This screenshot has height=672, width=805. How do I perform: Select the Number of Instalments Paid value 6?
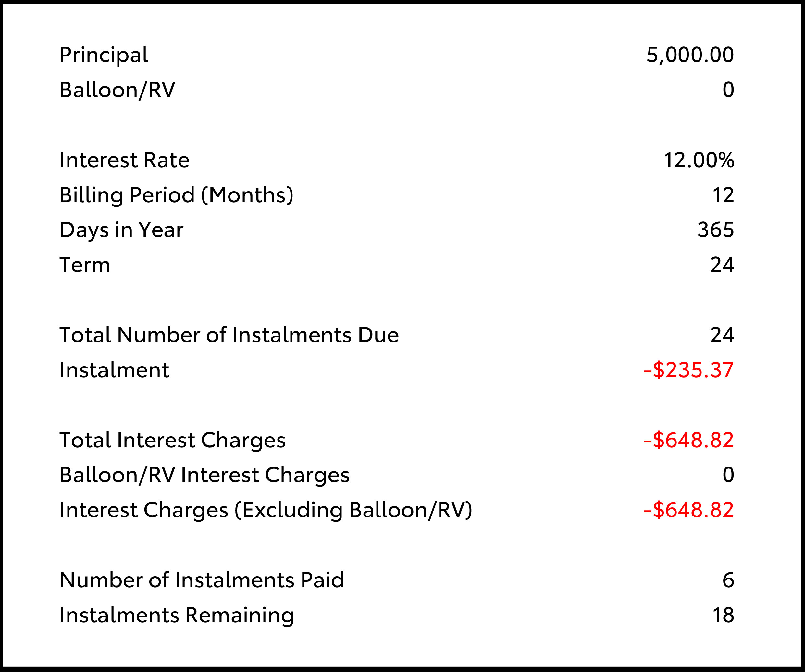click(x=728, y=580)
